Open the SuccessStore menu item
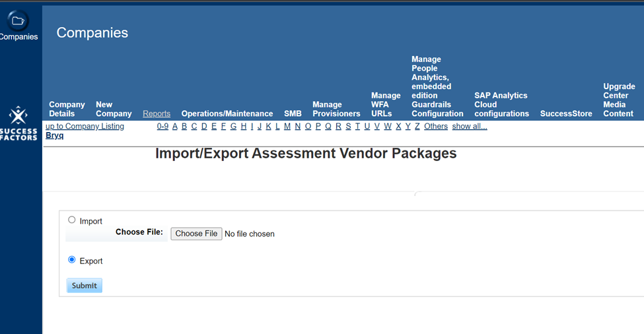The width and height of the screenshot is (644, 334). [x=566, y=114]
